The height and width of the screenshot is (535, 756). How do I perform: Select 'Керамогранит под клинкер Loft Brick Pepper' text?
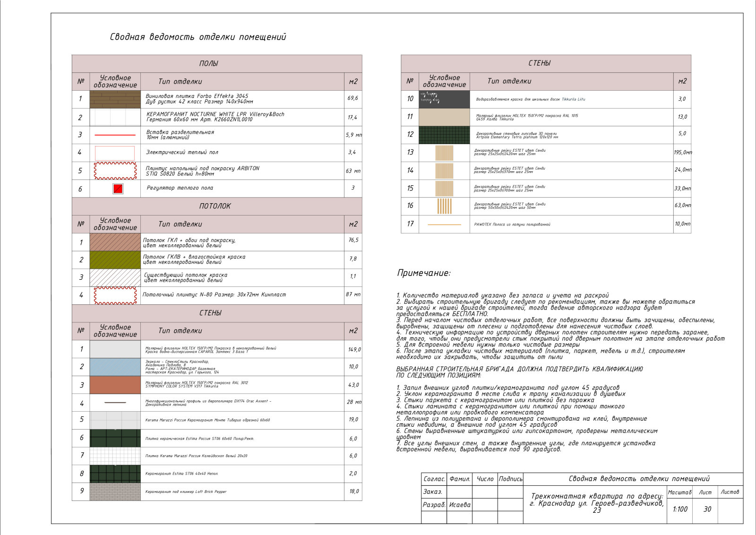[x=186, y=492]
